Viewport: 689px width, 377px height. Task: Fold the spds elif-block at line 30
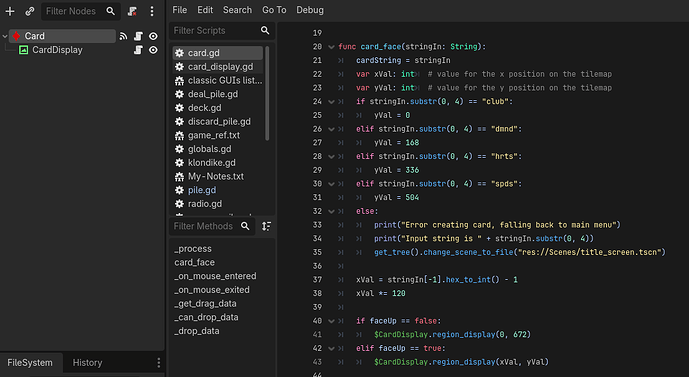331,184
